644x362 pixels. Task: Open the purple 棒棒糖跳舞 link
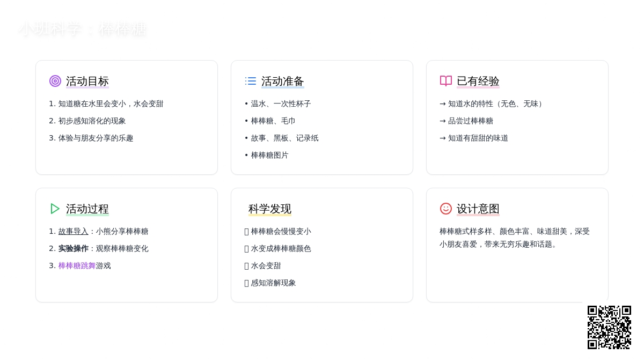pyautogui.click(x=77, y=266)
